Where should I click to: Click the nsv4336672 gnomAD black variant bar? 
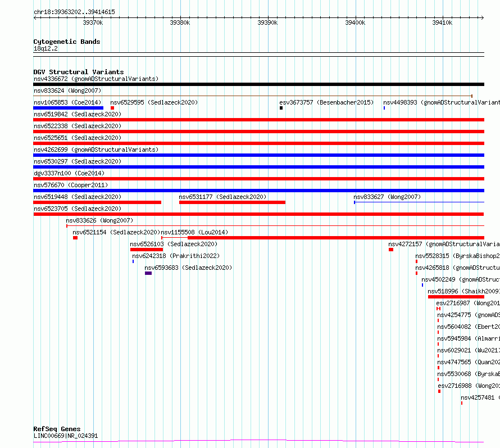click(x=258, y=84)
